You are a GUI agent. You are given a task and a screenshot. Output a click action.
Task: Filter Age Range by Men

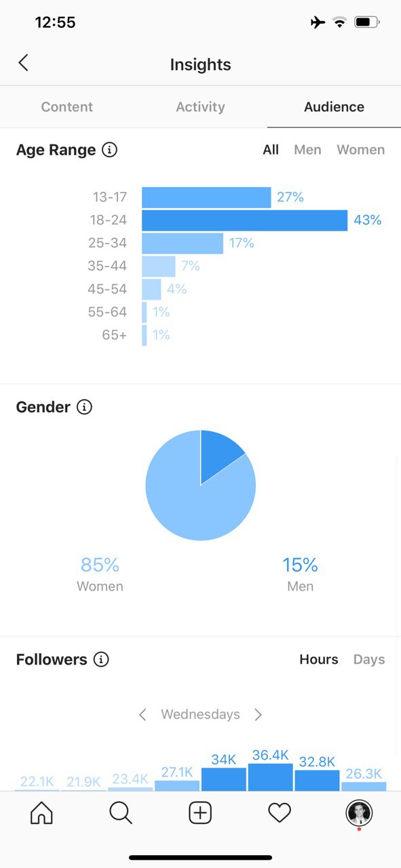pyautogui.click(x=307, y=150)
